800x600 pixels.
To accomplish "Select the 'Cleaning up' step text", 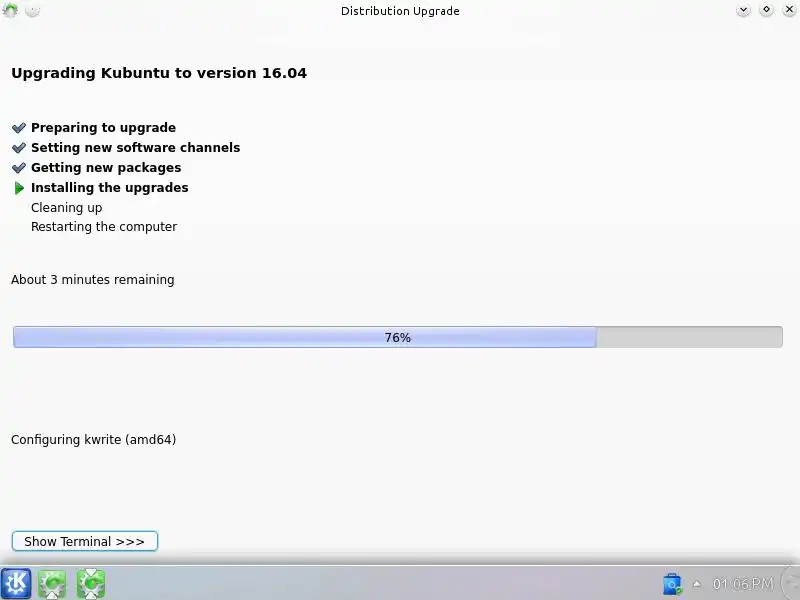I will pyautogui.click(x=66, y=208).
